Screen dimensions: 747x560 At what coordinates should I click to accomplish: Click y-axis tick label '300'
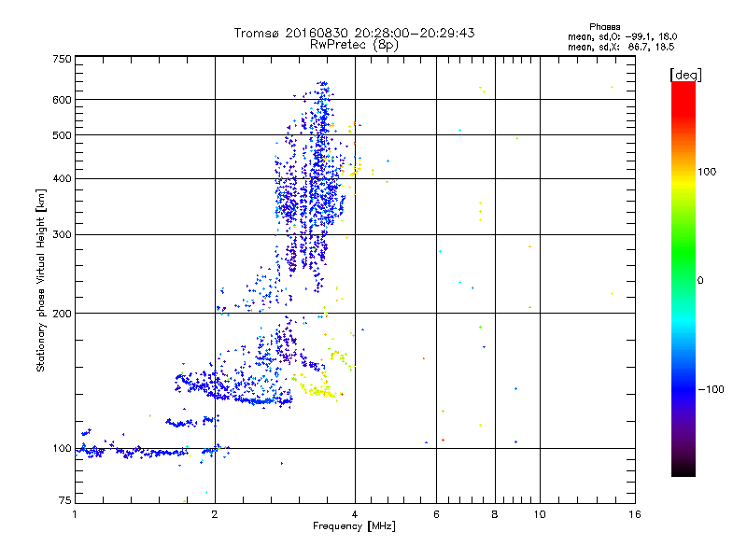(62, 234)
